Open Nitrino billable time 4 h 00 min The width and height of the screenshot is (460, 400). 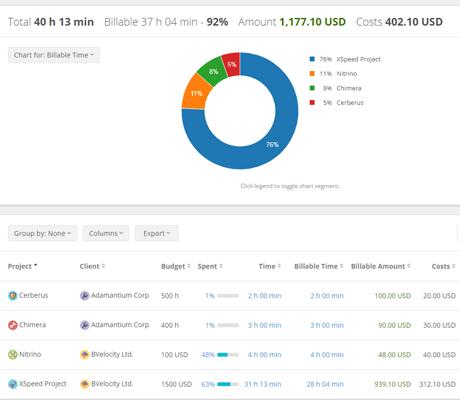(x=327, y=355)
